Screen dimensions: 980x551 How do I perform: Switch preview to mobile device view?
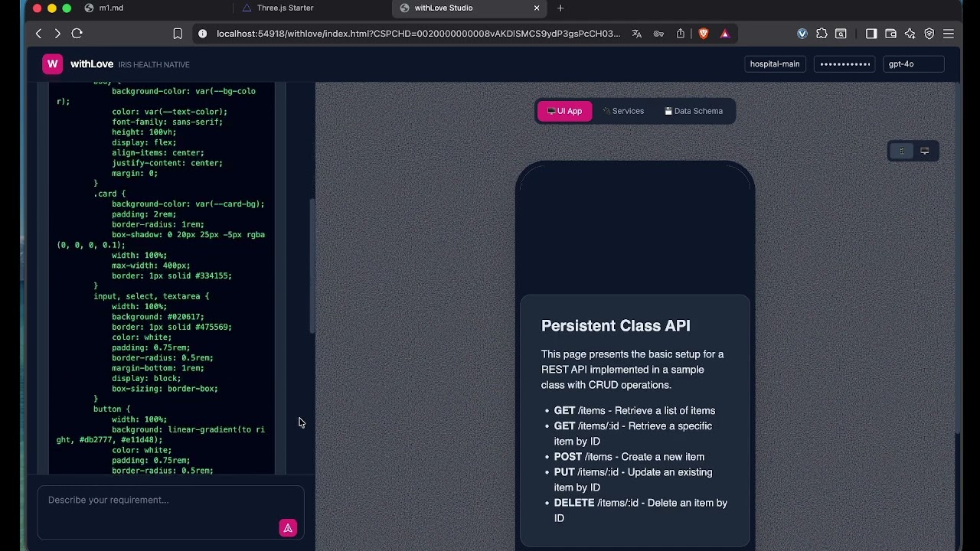click(901, 152)
